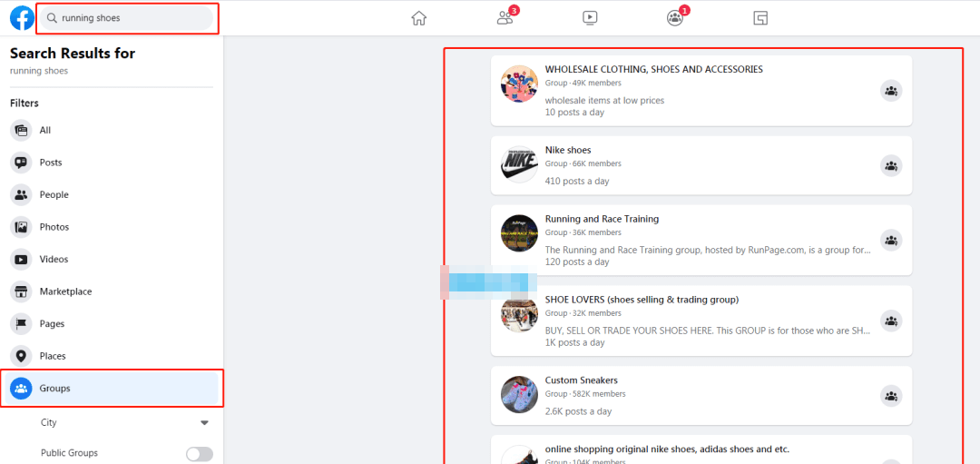Open WHOLESALE CLOTHING, SHOES AND ACCESSORIES title

(653, 69)
